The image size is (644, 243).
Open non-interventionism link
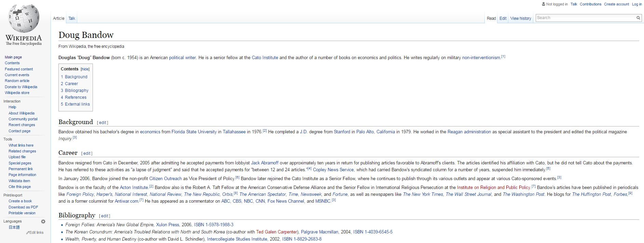point(481,58)
